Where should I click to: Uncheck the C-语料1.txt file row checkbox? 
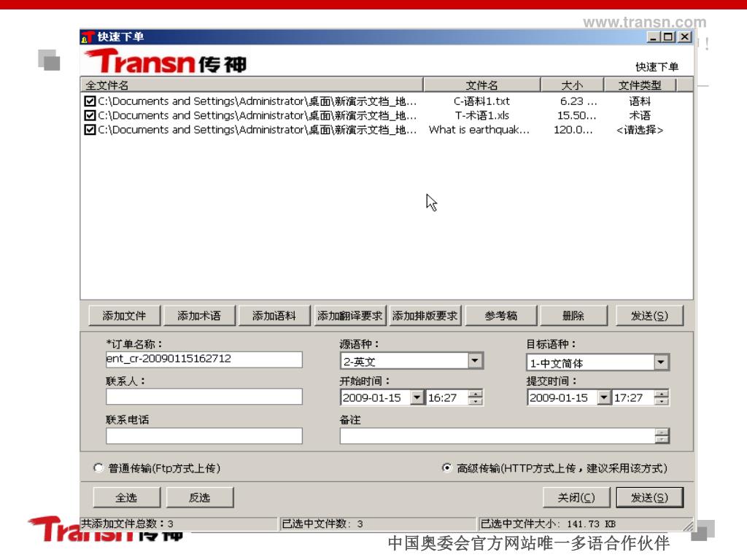[90, 101]
